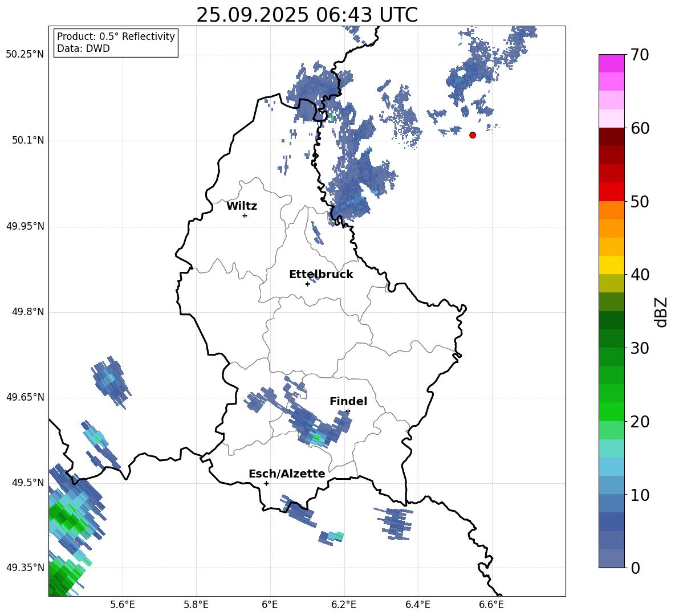Click the 6°E longitude label
The width and height of the screenshot is (675, 616).
(x=270, y=605)
